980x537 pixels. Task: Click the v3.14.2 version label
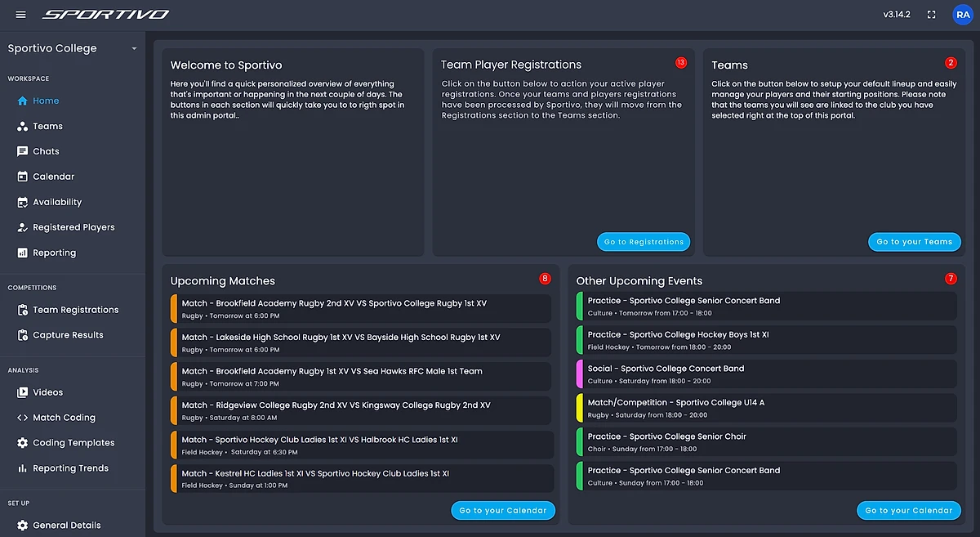pyautogui.click(x=898, y=15)
